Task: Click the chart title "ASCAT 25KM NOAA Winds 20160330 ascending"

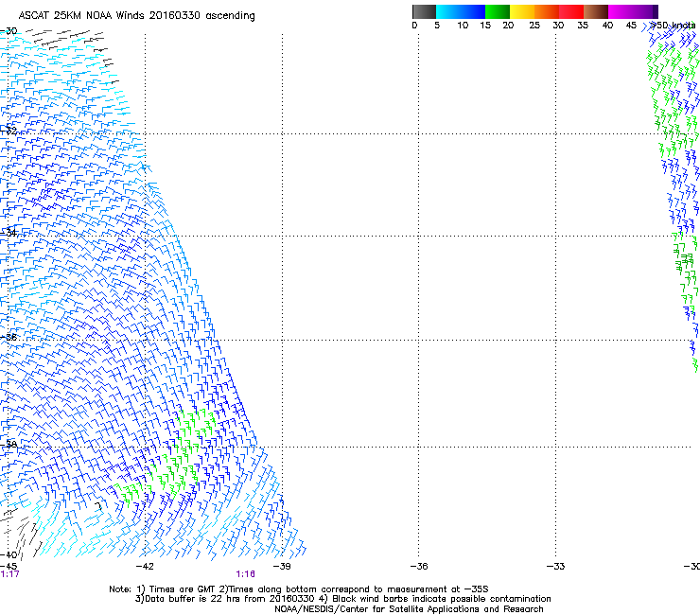Action: point(136,16)
